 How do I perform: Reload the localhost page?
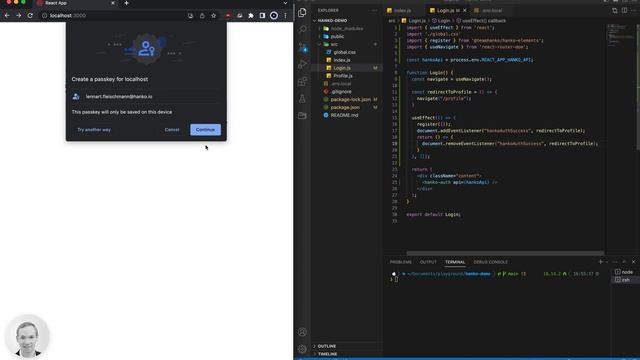coord(30,16)
